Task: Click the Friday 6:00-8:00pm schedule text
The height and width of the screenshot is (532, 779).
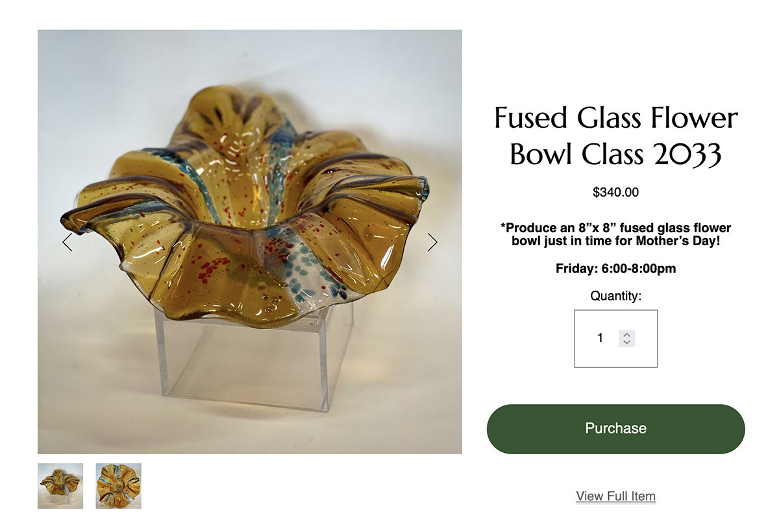Action: (x=615, y=268)
